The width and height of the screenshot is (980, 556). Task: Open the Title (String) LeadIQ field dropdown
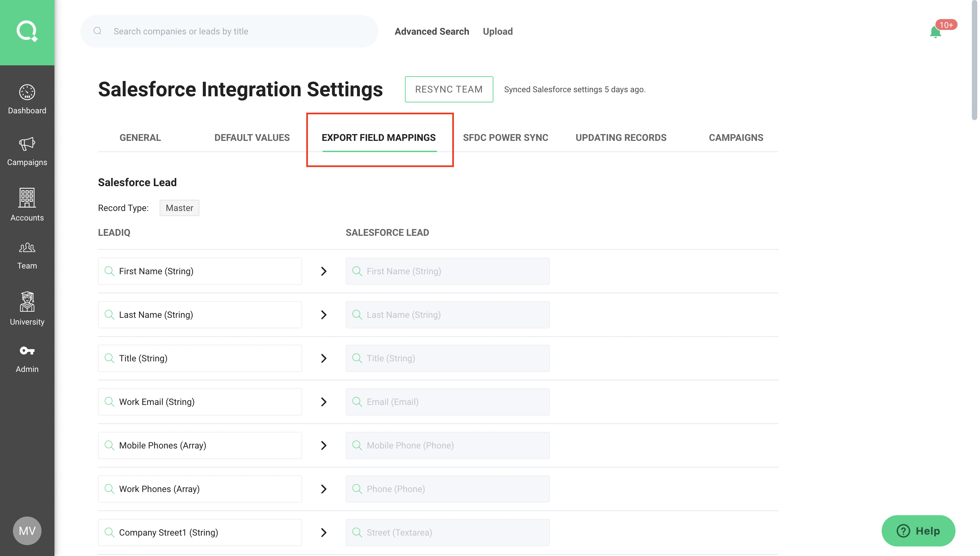coord(200,358)
